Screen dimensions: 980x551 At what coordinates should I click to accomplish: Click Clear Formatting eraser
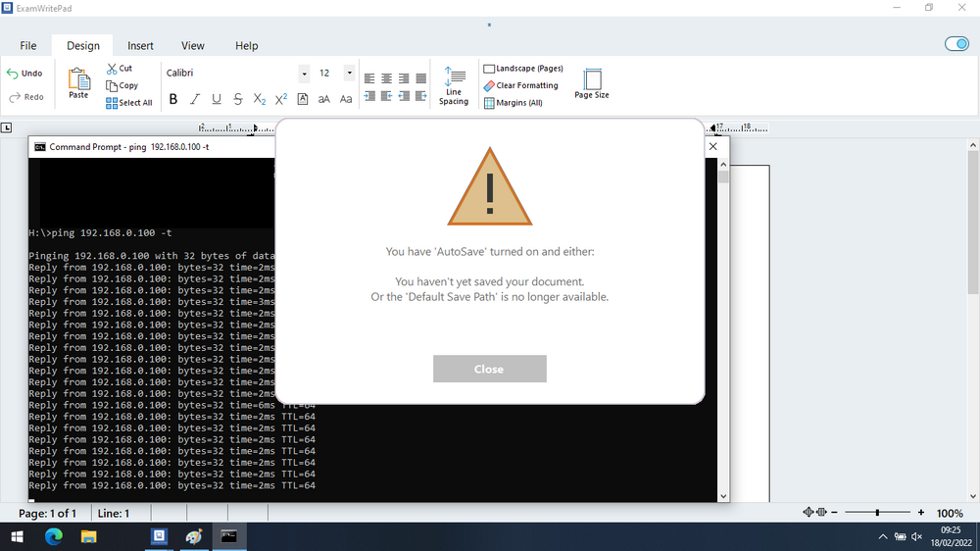[x=520, y=85]
